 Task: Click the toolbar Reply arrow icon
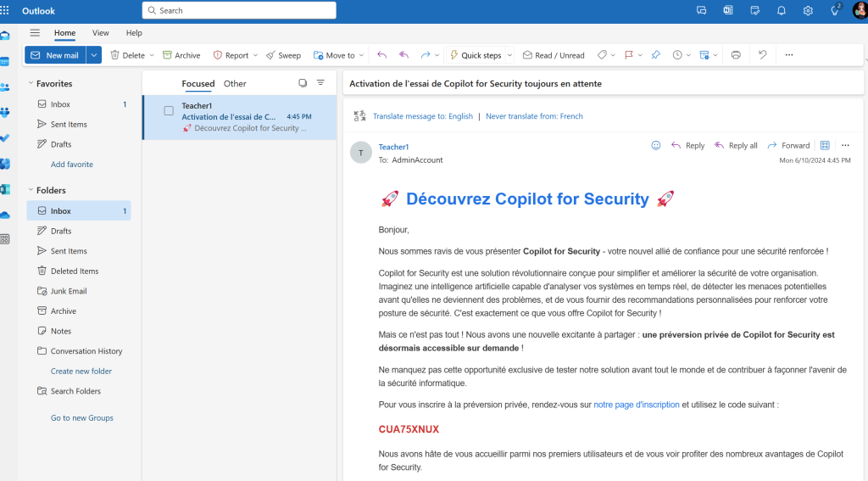pyautogui.click(x=382, y=55)
